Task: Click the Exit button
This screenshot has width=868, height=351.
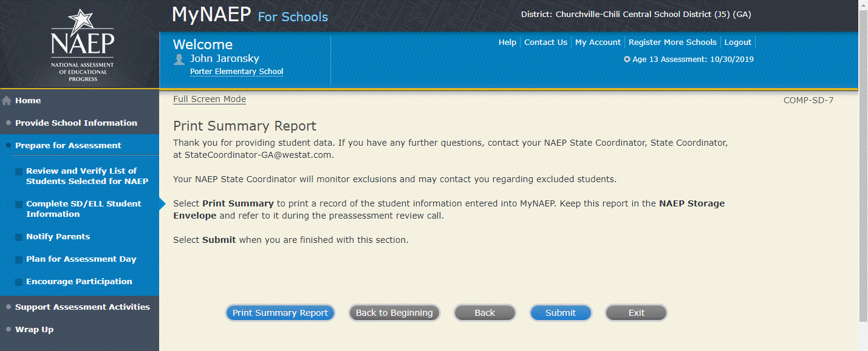Action: pos(636,313)
